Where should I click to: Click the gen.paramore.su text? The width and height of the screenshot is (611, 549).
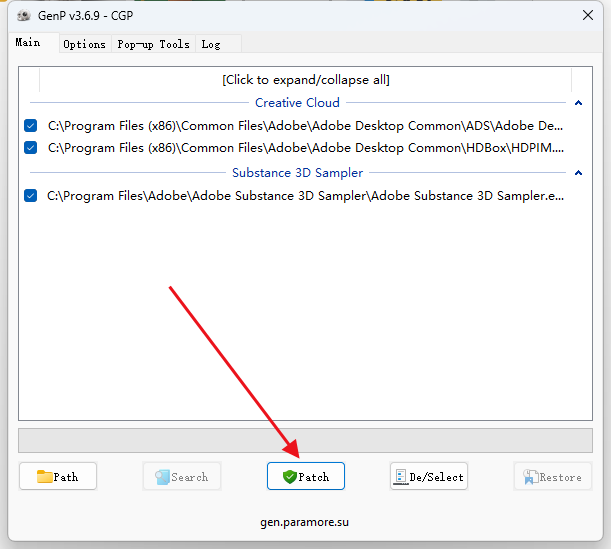(304, 522)
